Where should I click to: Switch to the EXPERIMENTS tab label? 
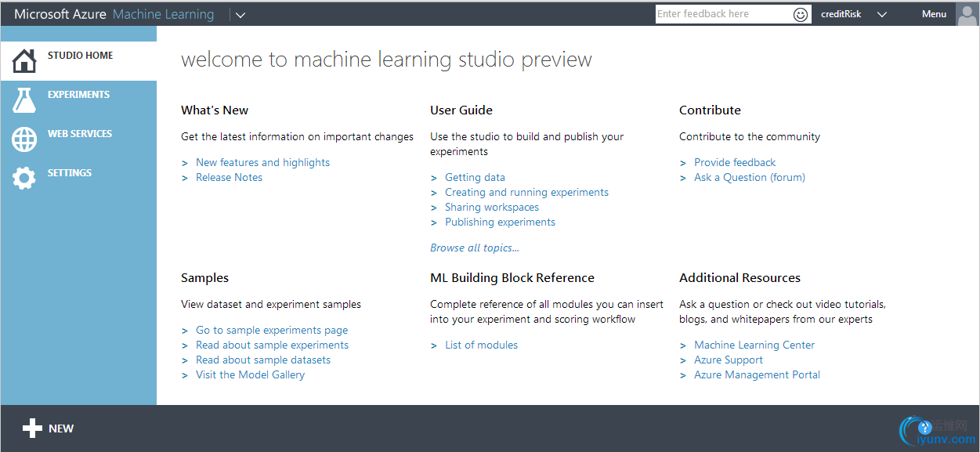pos(78,95)
